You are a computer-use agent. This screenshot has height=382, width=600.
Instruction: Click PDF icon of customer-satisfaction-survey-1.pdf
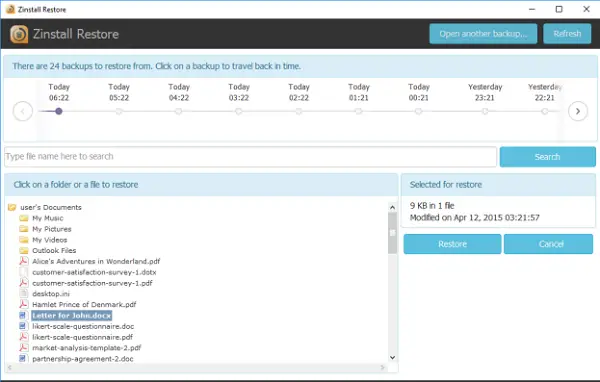tap(24, 283)
